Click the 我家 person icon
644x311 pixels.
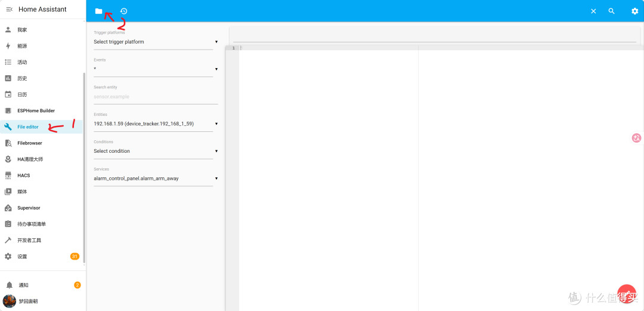pyautogui.click(x=8, y=30)
